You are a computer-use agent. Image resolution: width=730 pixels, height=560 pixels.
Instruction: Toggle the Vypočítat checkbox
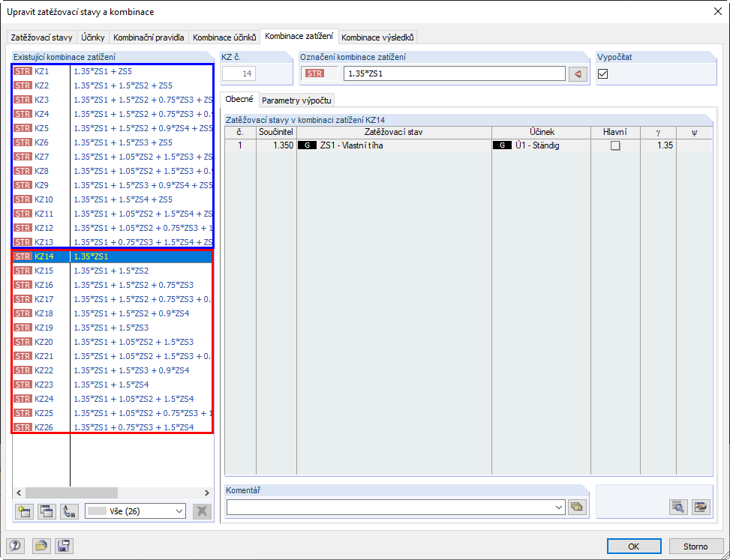(603, 73)
